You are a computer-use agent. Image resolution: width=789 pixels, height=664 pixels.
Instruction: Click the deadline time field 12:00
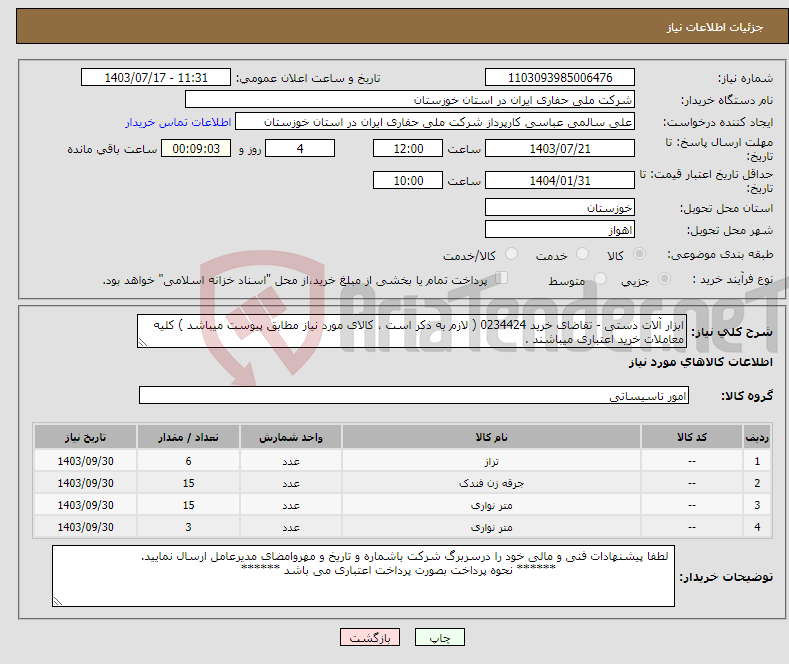point(408,148)
